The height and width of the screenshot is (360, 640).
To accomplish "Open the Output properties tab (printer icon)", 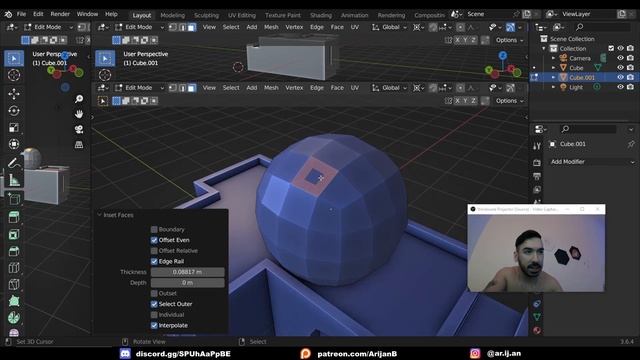I will pos(537,176).
